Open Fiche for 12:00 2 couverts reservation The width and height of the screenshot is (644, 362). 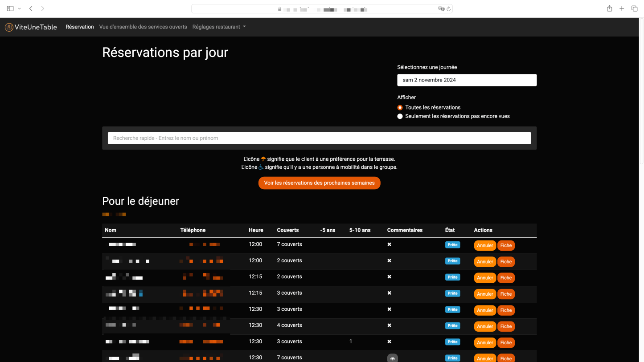tap(506, 262)
